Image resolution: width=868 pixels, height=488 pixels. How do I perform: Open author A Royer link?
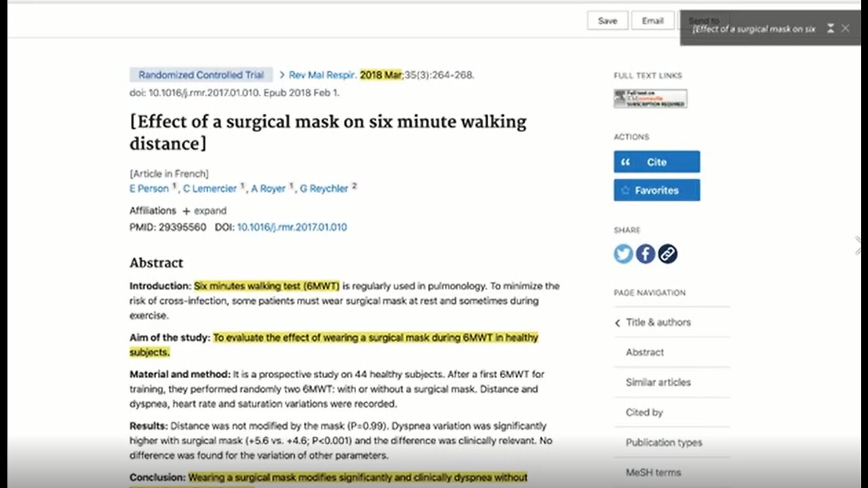coord(269,188)
